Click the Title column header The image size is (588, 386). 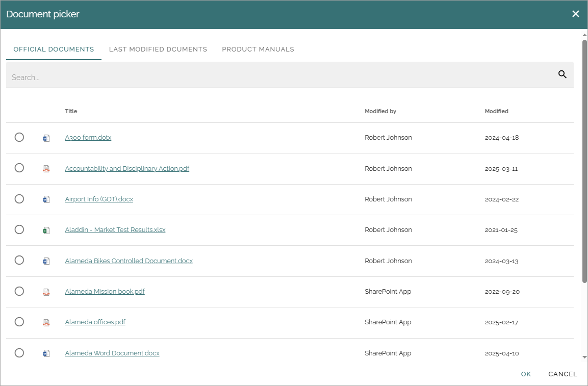71,111
